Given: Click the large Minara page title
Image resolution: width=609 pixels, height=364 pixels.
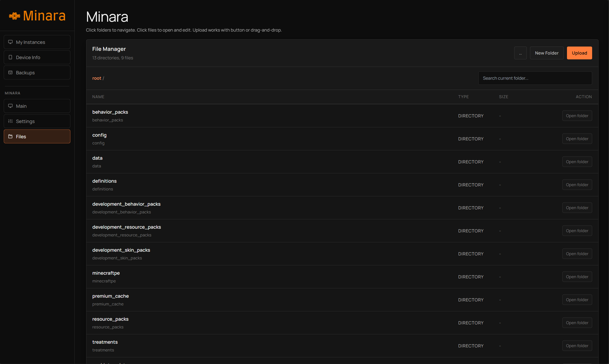Looking at the screenshot, I should coord(107,17).
